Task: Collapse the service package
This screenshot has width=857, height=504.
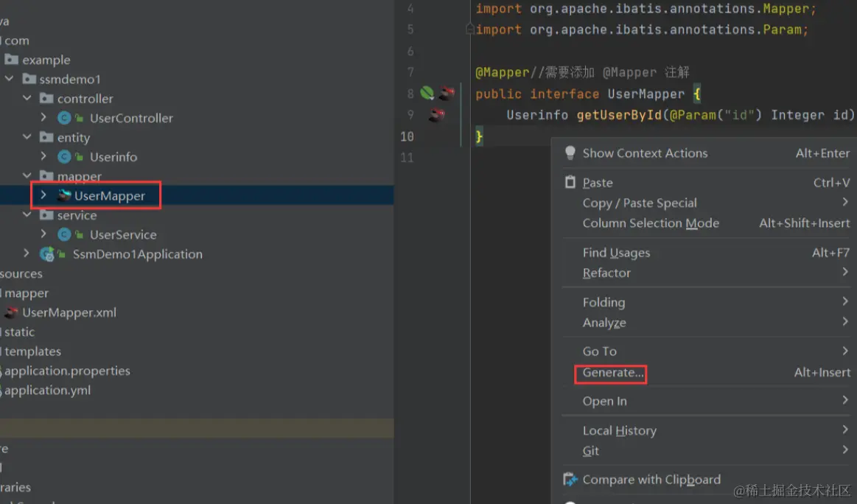Action: [x=27, y=215]
